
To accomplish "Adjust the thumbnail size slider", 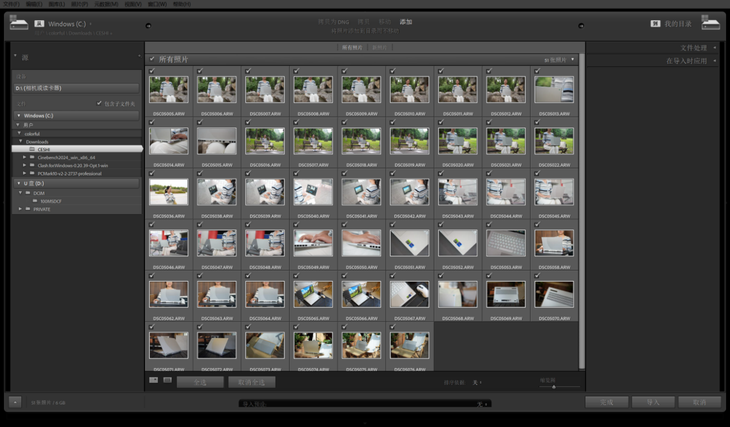I will click(x=554, y=386).
